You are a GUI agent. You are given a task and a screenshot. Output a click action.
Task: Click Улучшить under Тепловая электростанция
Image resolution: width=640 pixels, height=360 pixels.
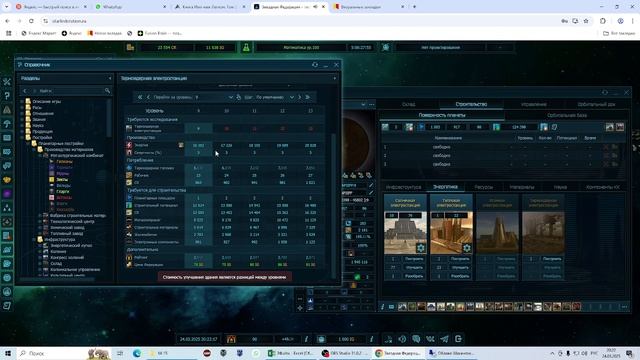coord(460,267)
